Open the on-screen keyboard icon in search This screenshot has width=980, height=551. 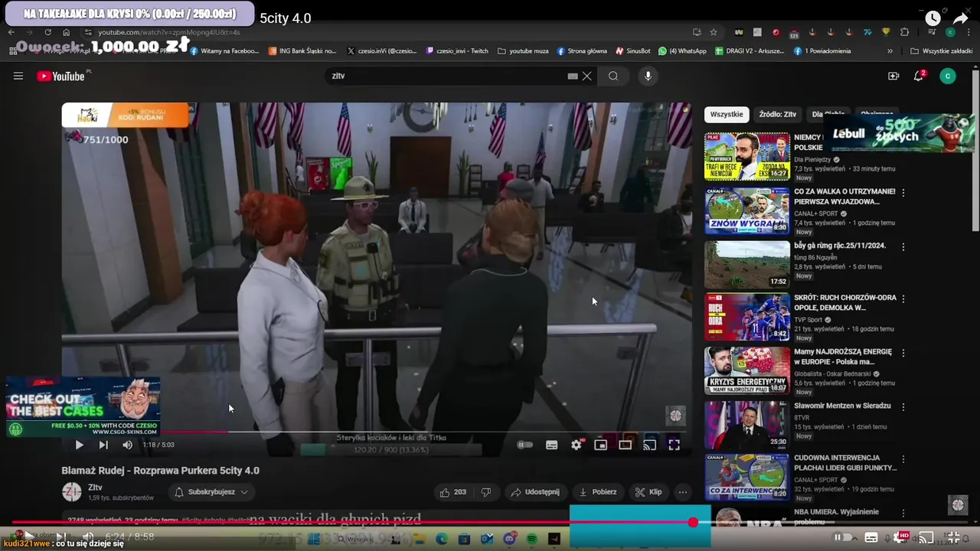(x=573, y=76)
